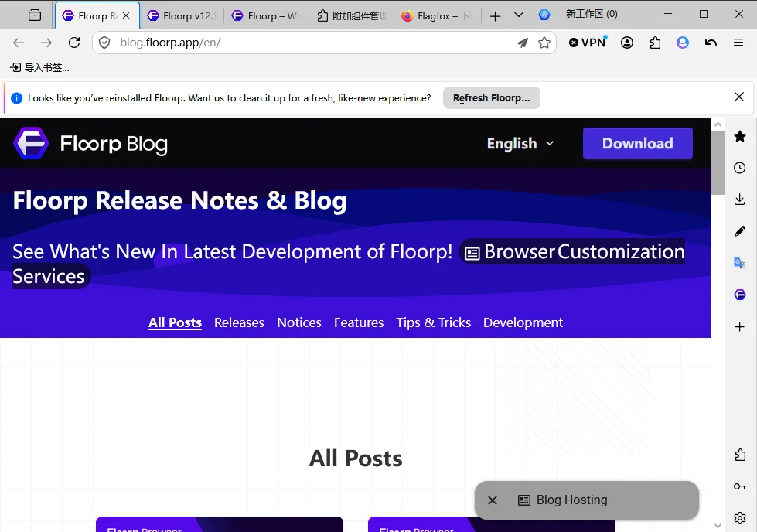Click the 导入书签 bookmark import item

[39, 67]
